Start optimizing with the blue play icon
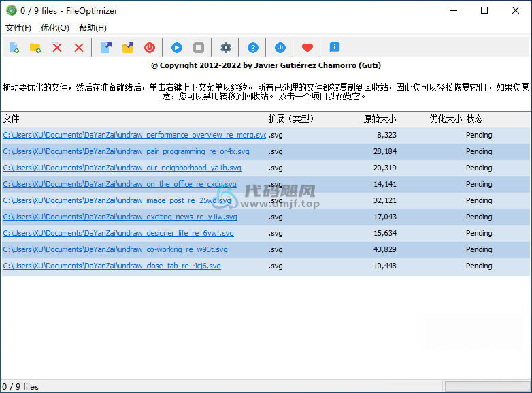This screenshot has width=532, height=393. click(x=177, y=48)
